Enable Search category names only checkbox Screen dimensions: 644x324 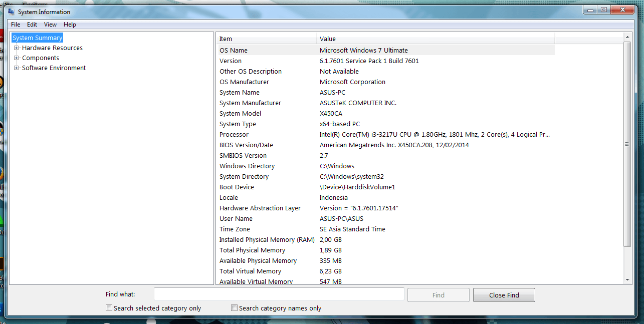click(234, 308)
